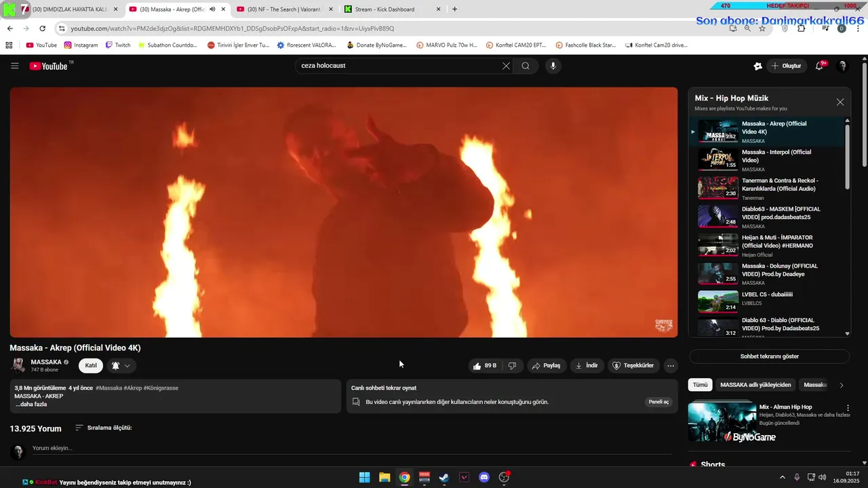
Task: Open volume control in system tray
Action: point(823,477)
